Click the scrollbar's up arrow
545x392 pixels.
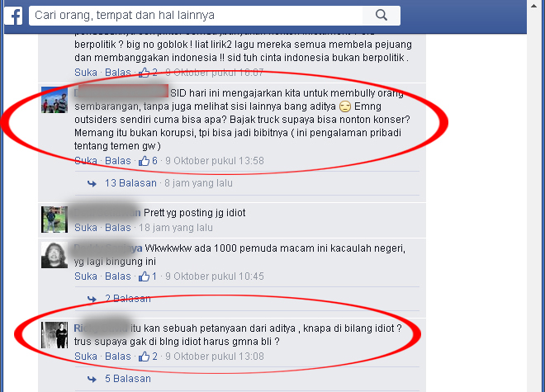tap(534, 5)
